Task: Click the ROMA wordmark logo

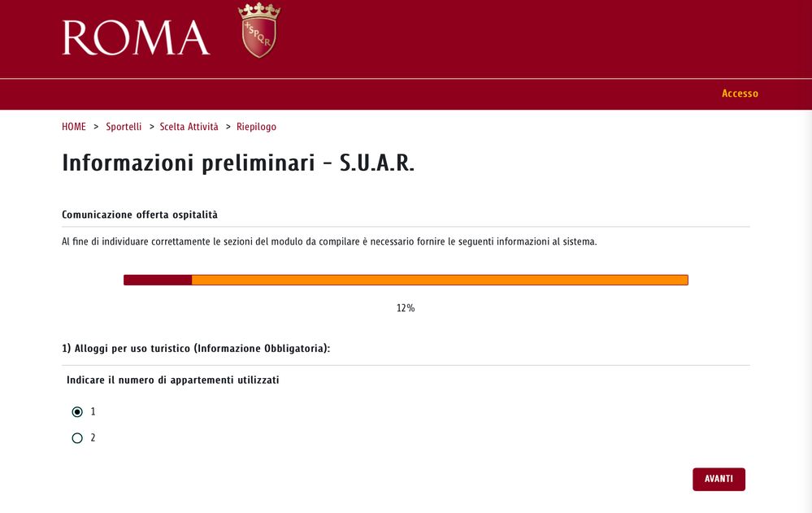Action: tap(136, 38)
